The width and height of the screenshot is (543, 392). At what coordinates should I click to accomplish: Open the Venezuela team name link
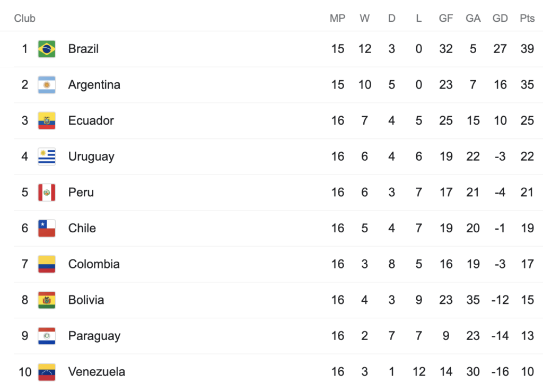[x=97, y=372]
